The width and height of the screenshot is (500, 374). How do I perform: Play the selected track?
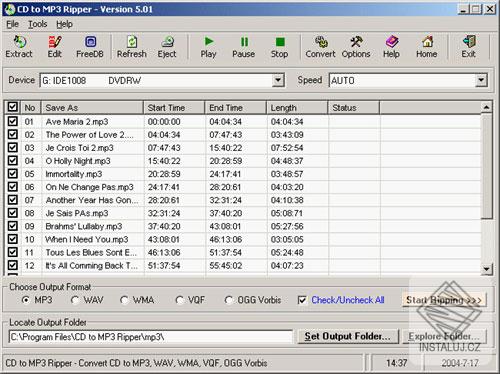pos(209,47)
